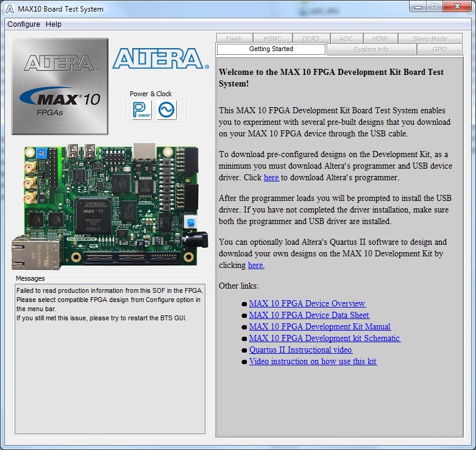Click the Welcome heading text
The width and height of the screenshot is (476, 450).
point(331,77)
